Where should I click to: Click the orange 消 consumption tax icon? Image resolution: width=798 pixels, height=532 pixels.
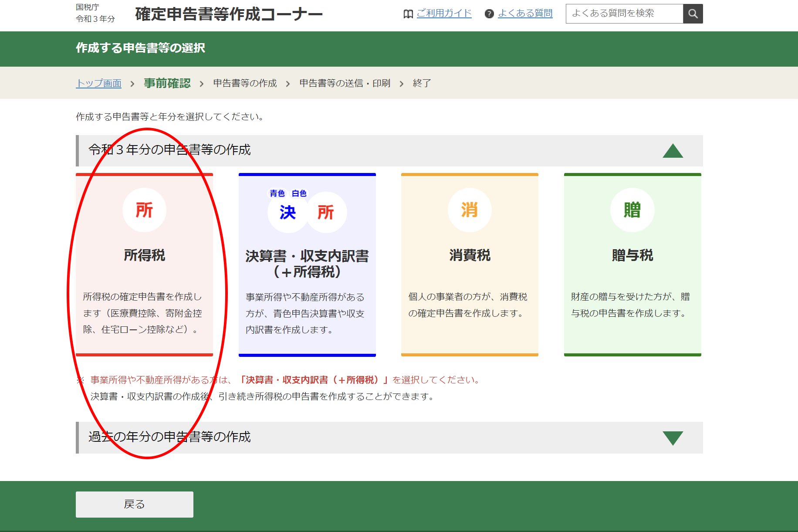(470, 210)
